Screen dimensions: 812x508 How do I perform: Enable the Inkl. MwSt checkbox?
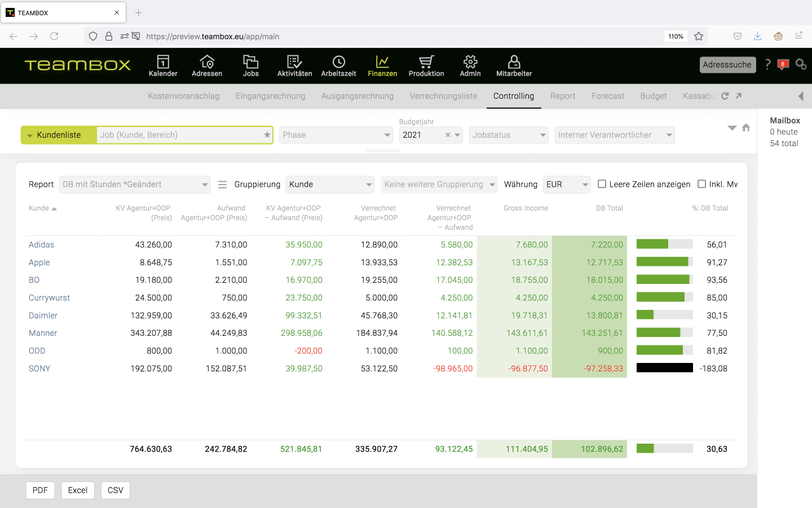click(x=702, y=183)
